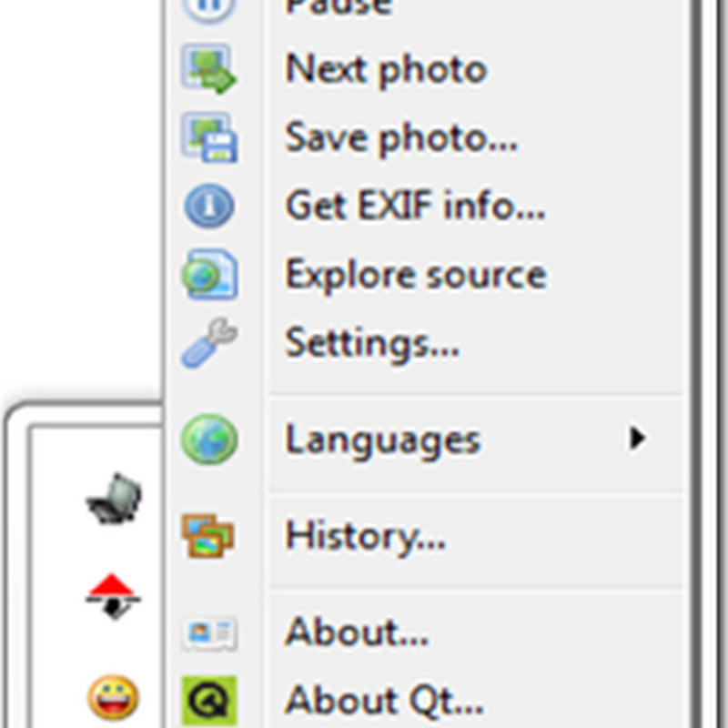The image size is (728, 728).
Task: Click the History stacked pictures icon
Action: pyautogui.click(x=209, y=536)
